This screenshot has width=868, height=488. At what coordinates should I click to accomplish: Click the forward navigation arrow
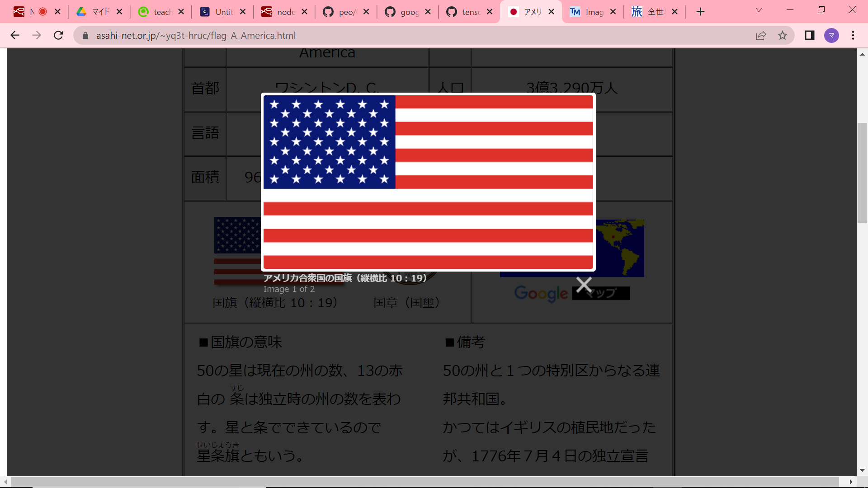tap(37, 35)
